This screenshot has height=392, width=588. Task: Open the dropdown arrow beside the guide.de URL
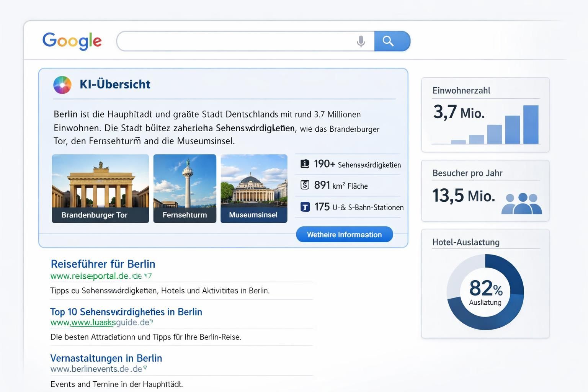pyautogui.click(x=151, y=322)
